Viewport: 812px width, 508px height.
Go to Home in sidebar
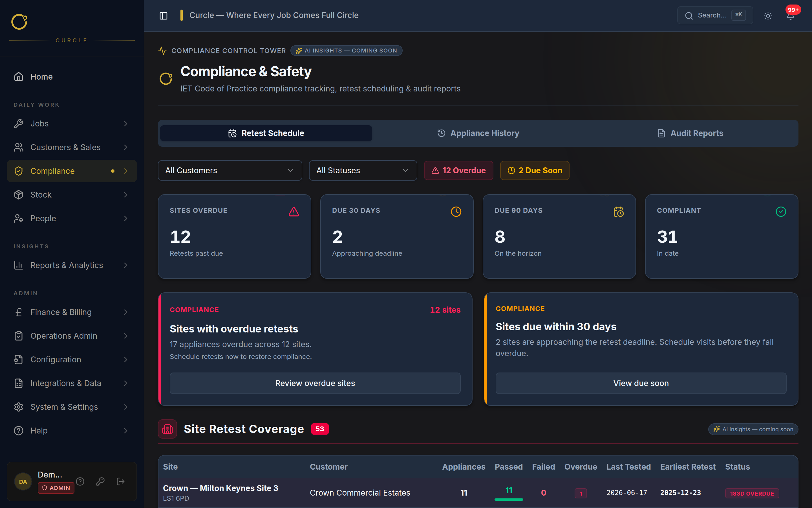click(72, 76)
